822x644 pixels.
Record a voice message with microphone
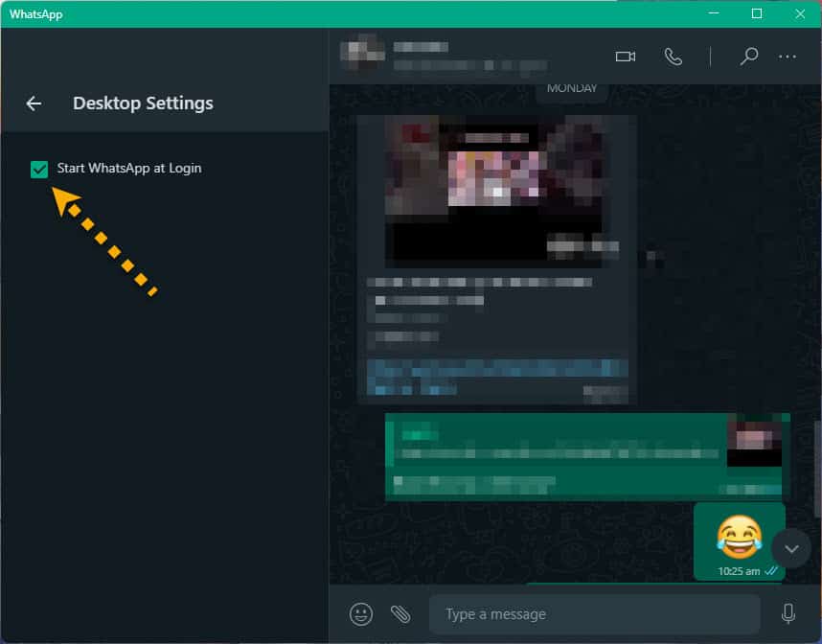(x=788, y=613)
